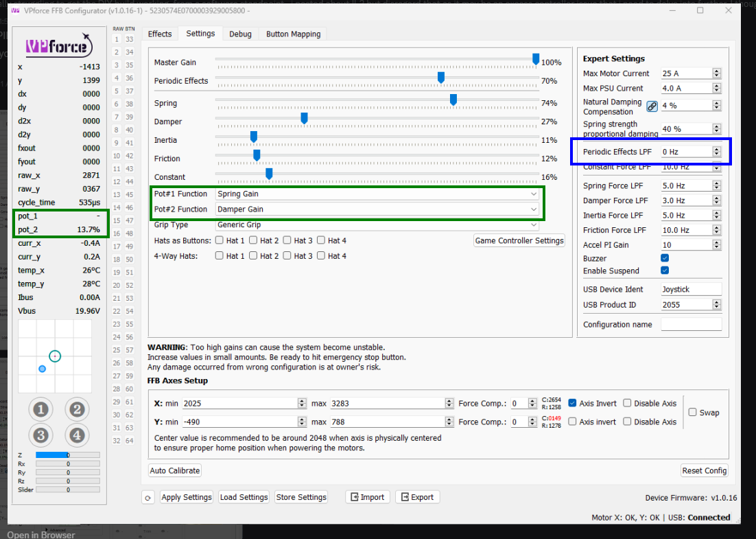Screen dimensions: 756x539
Task: Click round joystick button 3 indicator
Action: coord(41,435)
